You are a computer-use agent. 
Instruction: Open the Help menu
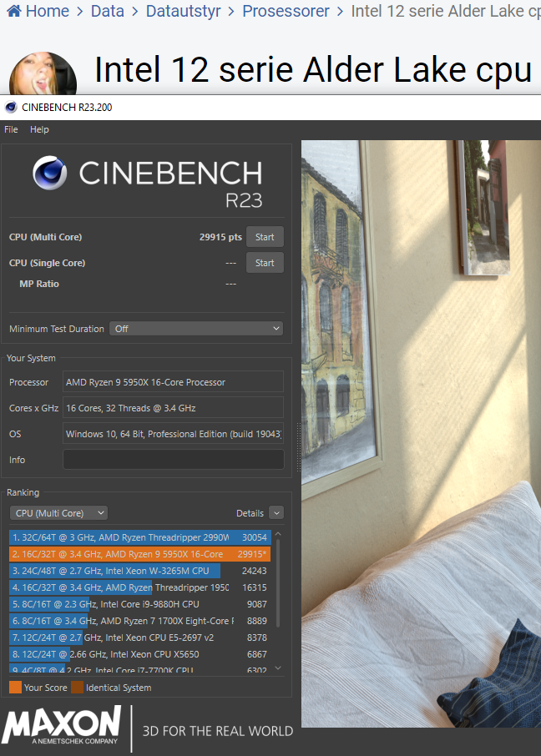click(39, 129)
